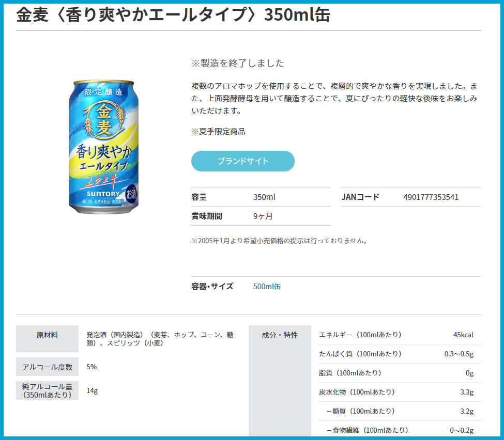This screenshot has width=504, height=440.
Task: Click the 金麦 can product image
Action: [x=104, y=147]
